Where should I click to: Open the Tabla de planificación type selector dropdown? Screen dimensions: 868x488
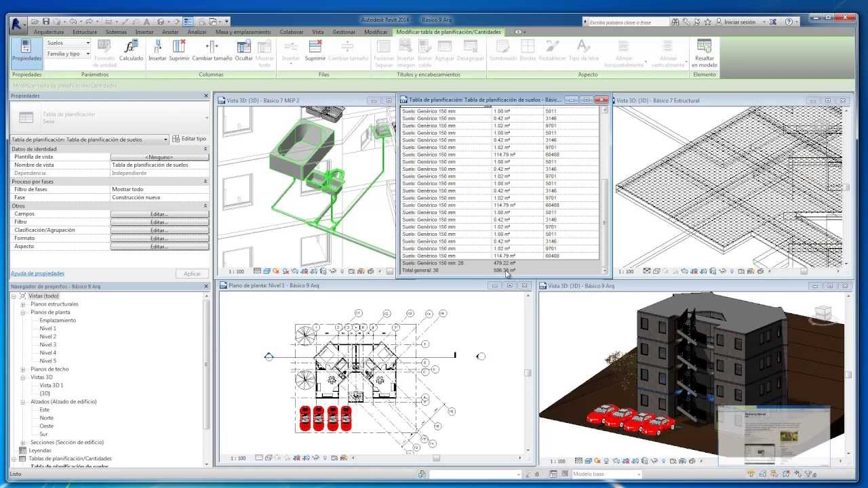(x=90, y=140)
